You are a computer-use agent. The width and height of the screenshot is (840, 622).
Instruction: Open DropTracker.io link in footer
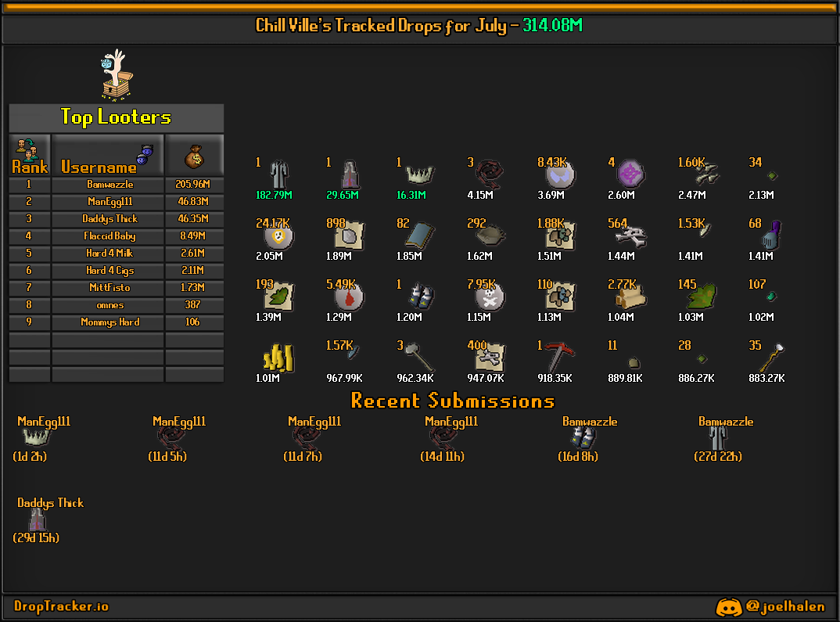pyautogui.click(x=61, y=606)
